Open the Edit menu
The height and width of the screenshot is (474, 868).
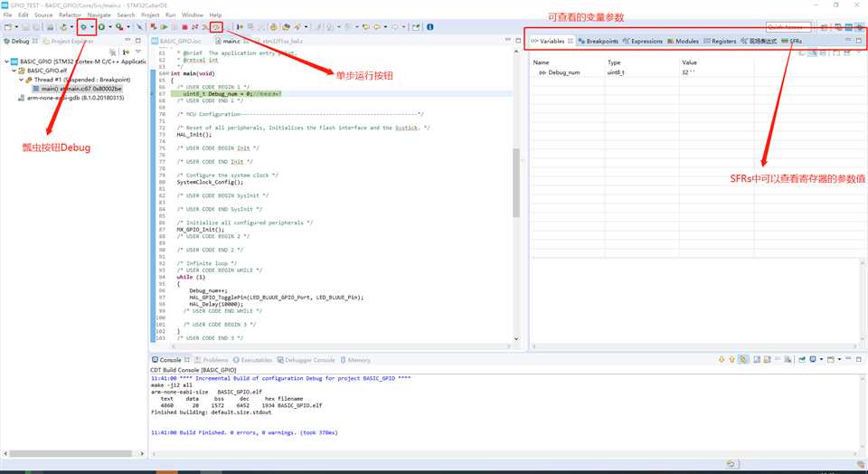pos(24,15)
